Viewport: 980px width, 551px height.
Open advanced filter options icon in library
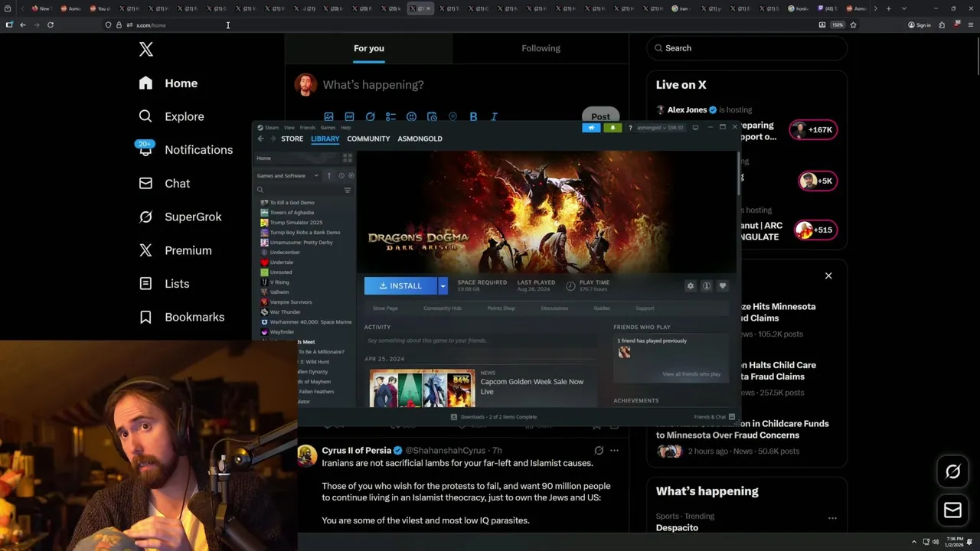click(x=348, y=190)
